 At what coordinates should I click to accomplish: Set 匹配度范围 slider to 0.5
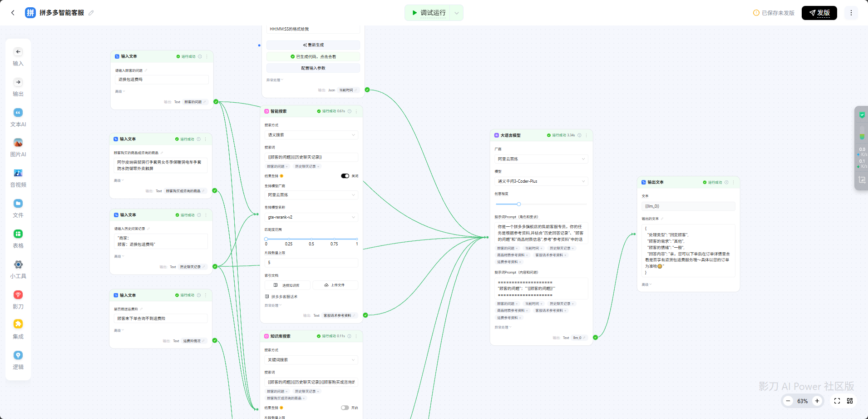tap(311, 239)
